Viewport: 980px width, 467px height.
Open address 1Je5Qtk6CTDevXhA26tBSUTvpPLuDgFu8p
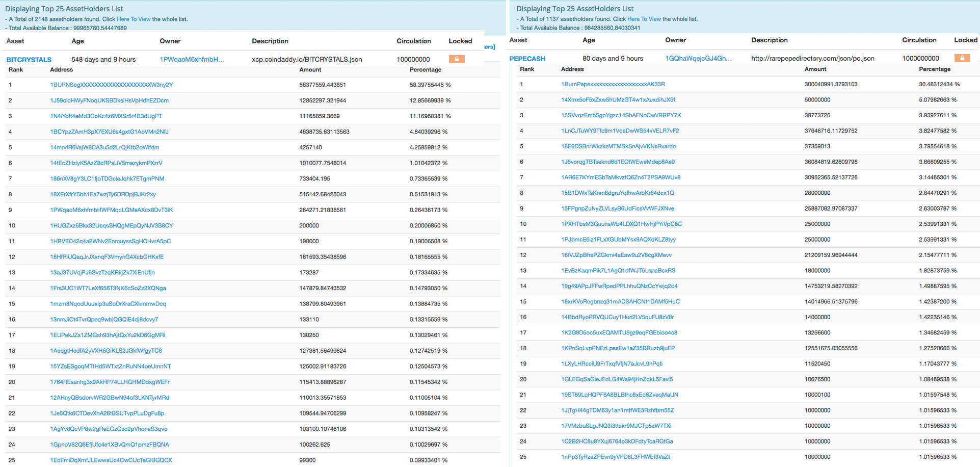point(107,413)
